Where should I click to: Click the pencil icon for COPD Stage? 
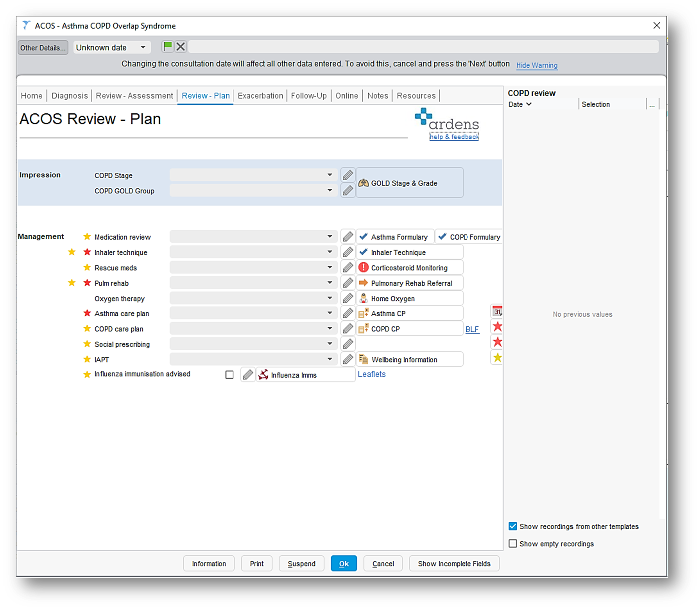click(348, 175)
